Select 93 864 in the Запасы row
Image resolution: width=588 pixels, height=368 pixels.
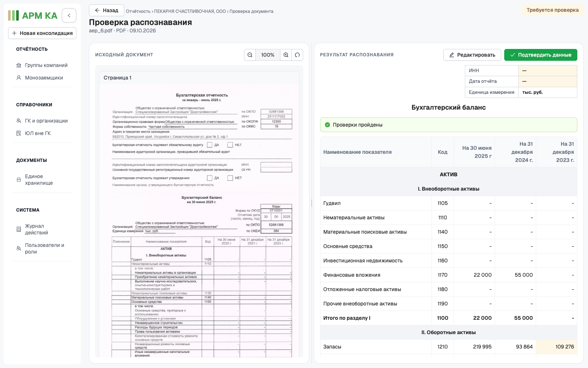[x=524, y=347]
